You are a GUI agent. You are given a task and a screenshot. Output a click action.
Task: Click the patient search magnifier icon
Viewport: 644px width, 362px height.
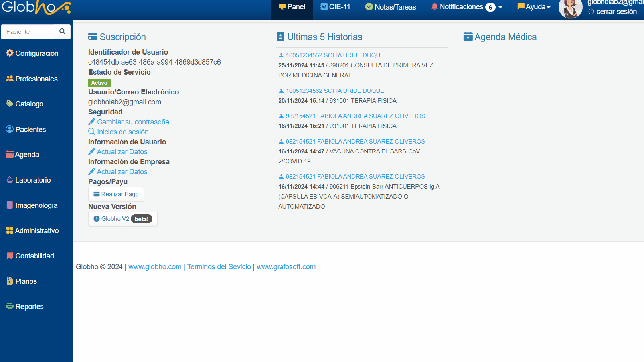(62, 31)
